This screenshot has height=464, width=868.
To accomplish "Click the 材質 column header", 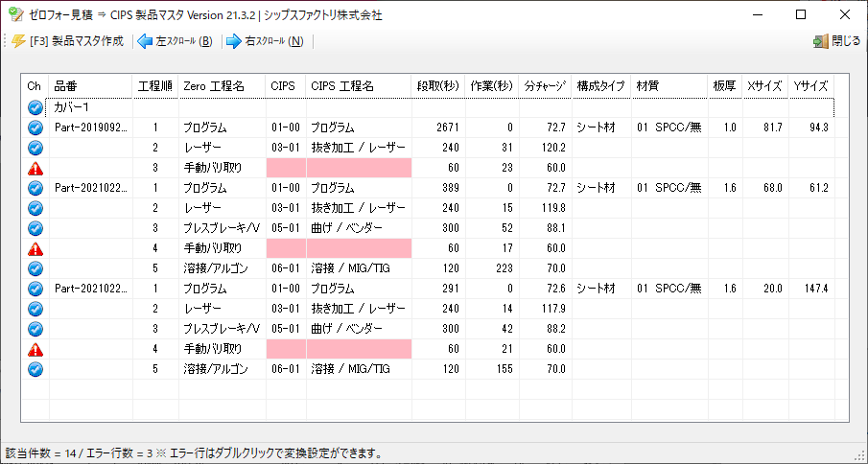I will pos(669,86).
